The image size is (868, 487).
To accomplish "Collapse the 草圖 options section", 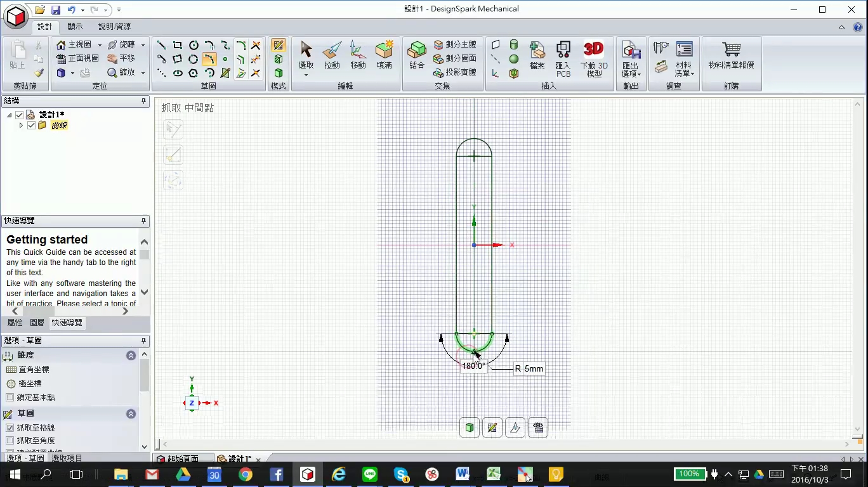I will pos(131,414).
